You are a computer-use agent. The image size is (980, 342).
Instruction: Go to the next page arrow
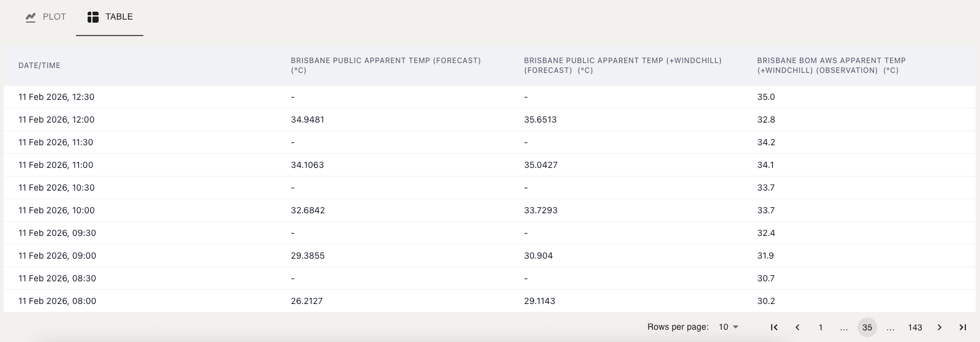tap(940, 327)
